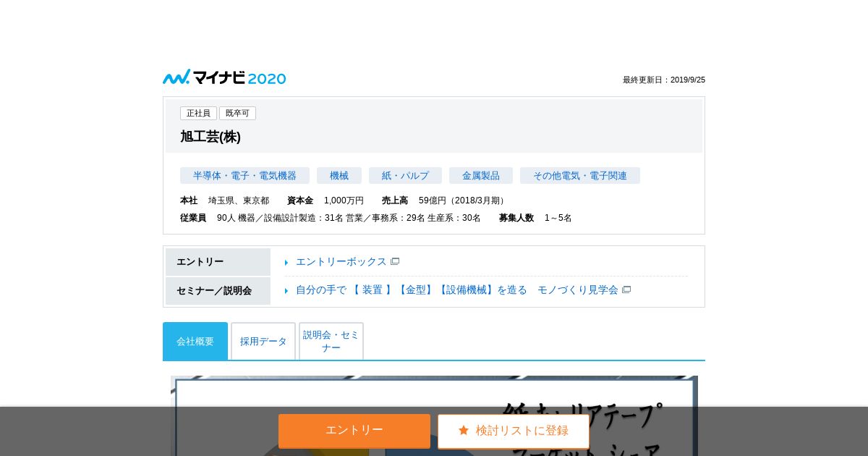The height and width of the screenshot is (456, 868).
Task: Click the 本社 label
Action: (x=189, y=200)
